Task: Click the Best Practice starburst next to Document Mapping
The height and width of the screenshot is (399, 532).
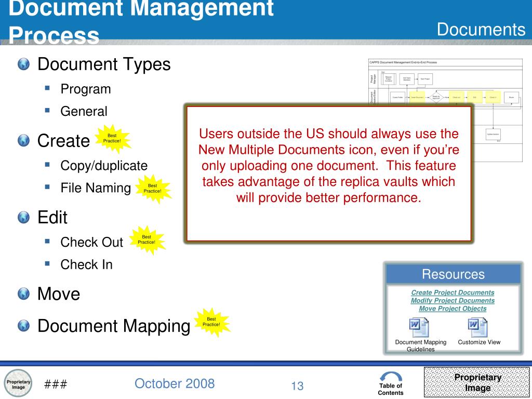Action: click(212, 322)
